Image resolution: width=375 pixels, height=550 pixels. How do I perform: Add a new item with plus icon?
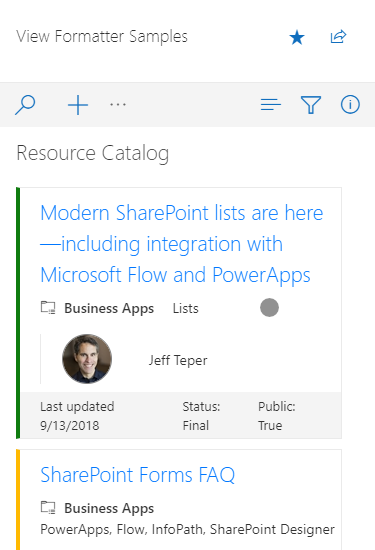(78, 105)
